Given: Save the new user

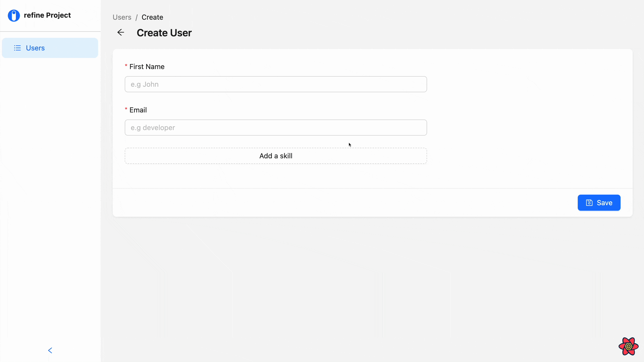Looking at the screenshot, I should coord(599,203).
